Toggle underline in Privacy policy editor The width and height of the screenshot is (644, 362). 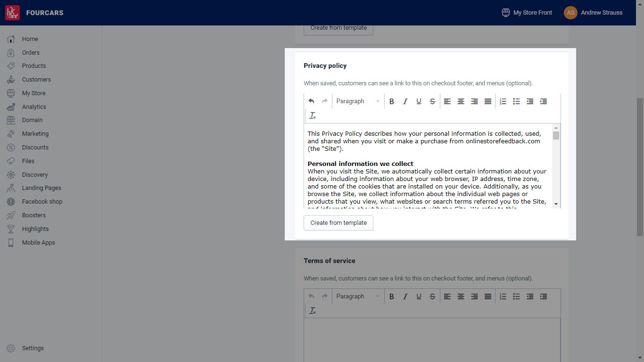[419, 101]
